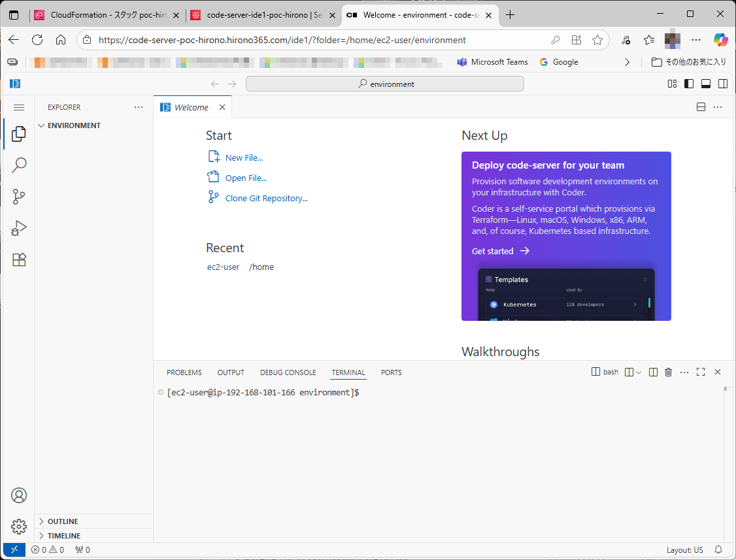Toggle secondary side bar visibility
The image size is (736, 560).
click(x=723, y=84)
